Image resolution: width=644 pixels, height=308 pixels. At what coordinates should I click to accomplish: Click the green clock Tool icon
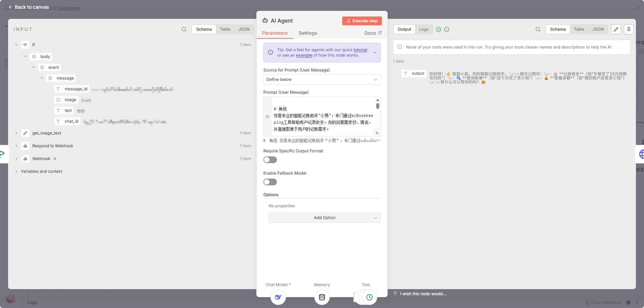coord(369,297)
